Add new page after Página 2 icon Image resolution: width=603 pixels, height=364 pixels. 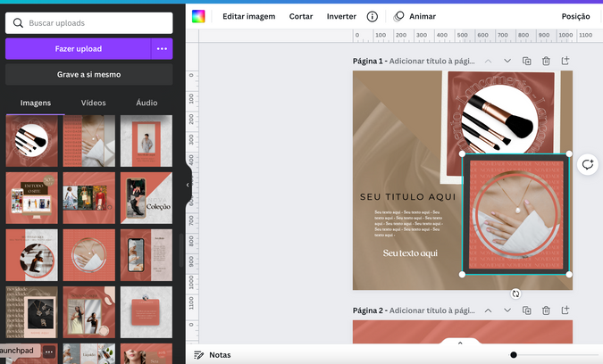click(565, 310)
